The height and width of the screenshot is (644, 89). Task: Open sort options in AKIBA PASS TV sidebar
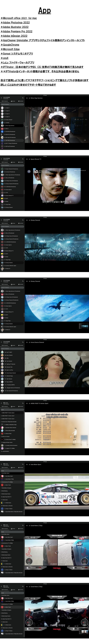pos(23,403)
